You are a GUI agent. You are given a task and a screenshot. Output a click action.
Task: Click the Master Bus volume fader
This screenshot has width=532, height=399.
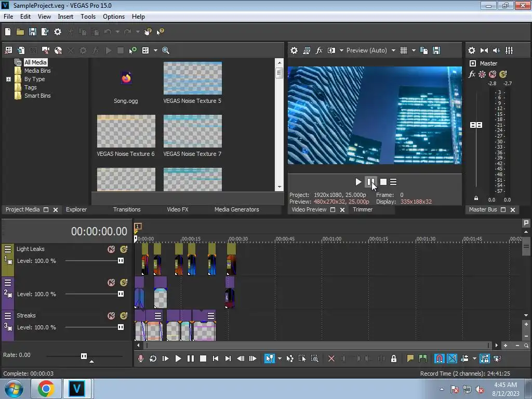476,125
